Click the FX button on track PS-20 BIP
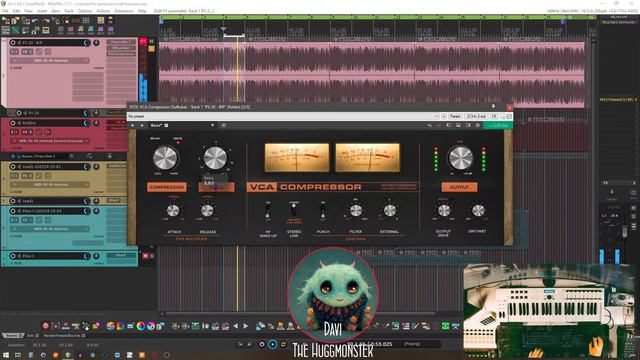The height and width of the screenshot is (360, 640). click(x=27, y=52)
